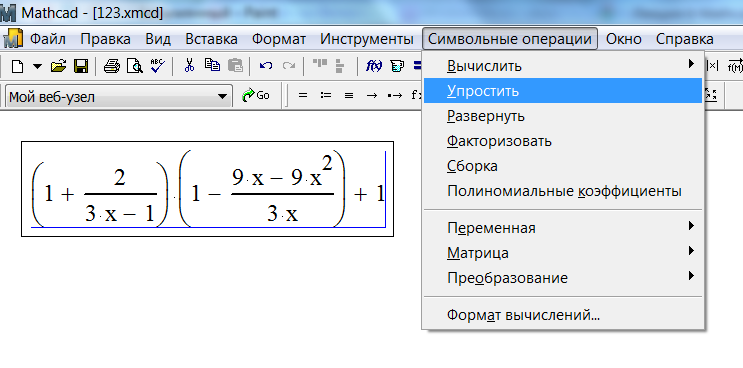Screen dimensions: 743x368
Task: Open the Формат menu
Action: click(279, 39)
